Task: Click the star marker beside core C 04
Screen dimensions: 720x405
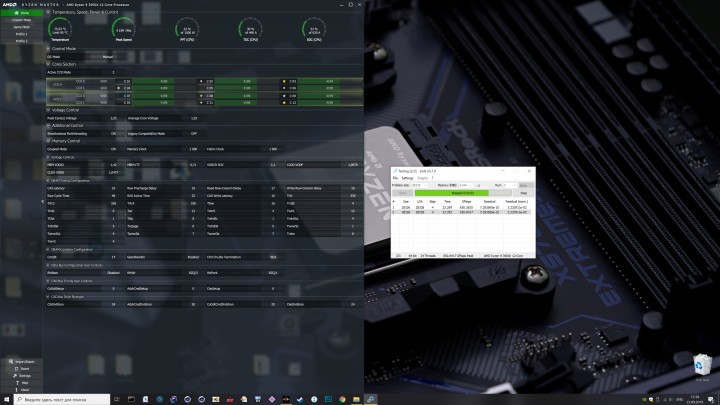Action: click(118, 88)
